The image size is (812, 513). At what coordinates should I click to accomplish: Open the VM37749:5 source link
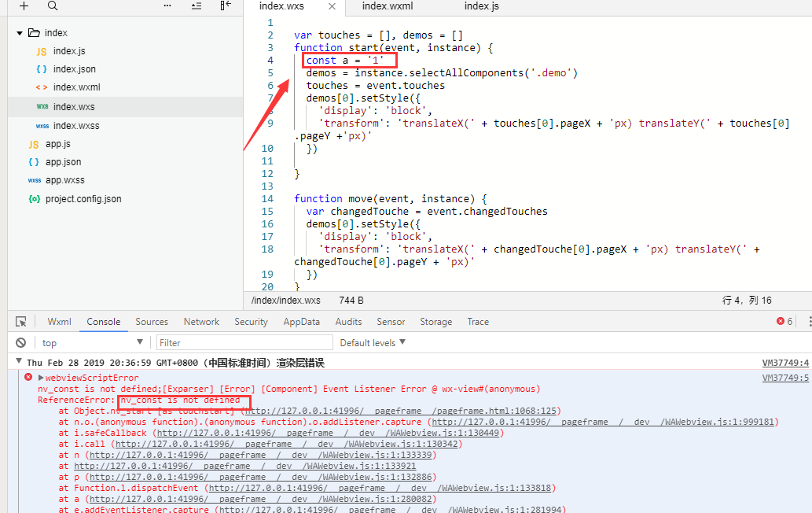(x=785, y=378)
